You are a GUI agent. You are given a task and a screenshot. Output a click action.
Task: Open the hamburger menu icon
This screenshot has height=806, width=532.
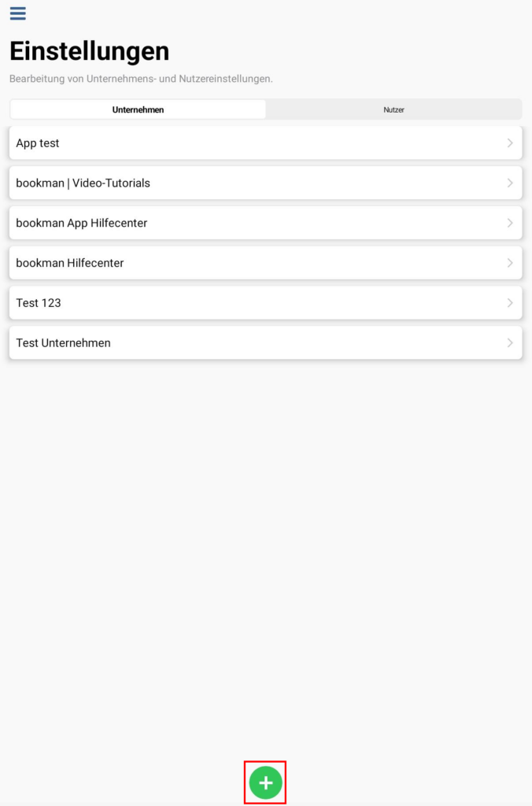coord(17,13)
